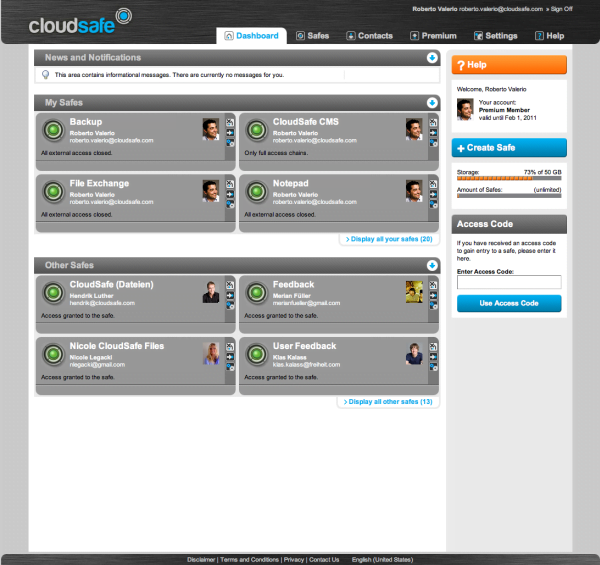Toggle the green status light on Backup safe
Image resolution: width=600 pixels, height=565 pixels.
click(x=54, y=130)
